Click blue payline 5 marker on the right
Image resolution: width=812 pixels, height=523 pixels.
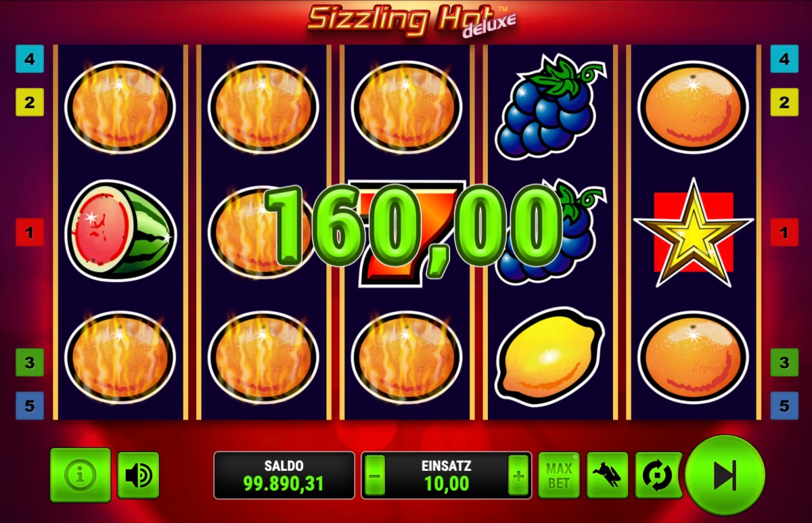(x=784, y=406)
